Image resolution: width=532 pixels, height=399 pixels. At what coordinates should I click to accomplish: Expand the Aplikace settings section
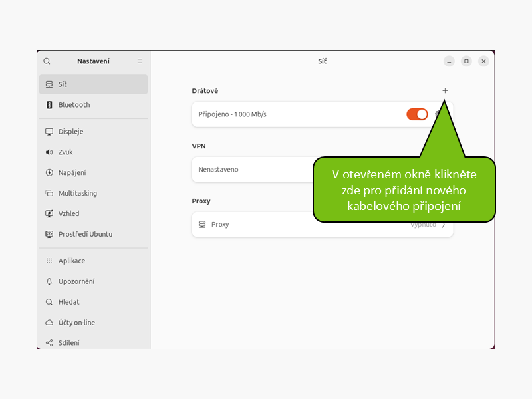click(x=93, y=261)
